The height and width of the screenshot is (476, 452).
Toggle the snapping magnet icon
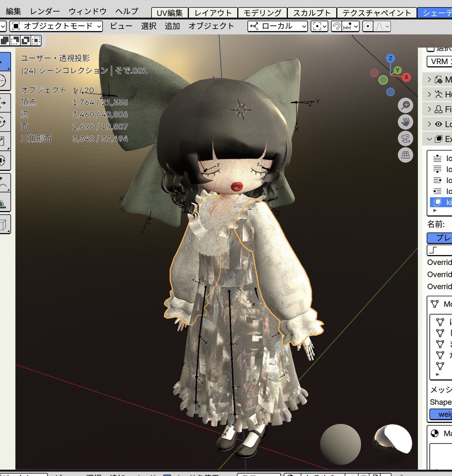point(336,26)
